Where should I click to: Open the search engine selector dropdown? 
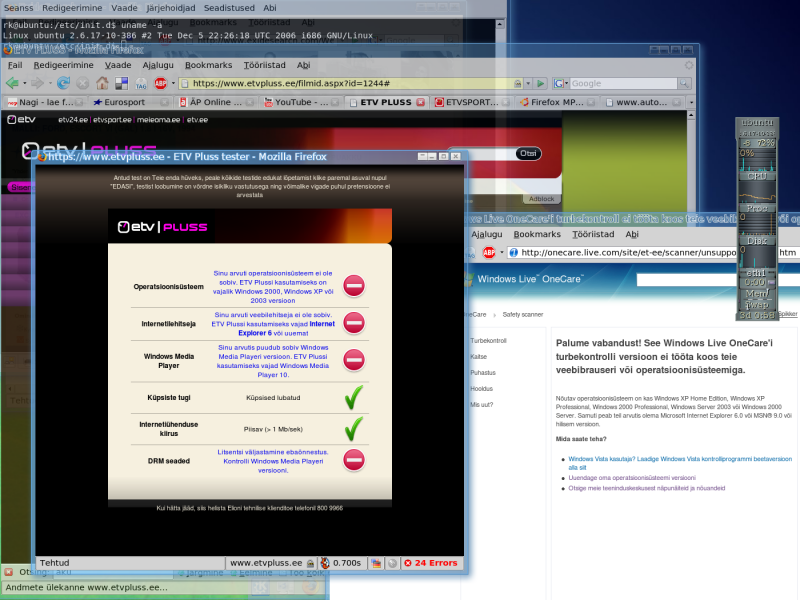561,83
